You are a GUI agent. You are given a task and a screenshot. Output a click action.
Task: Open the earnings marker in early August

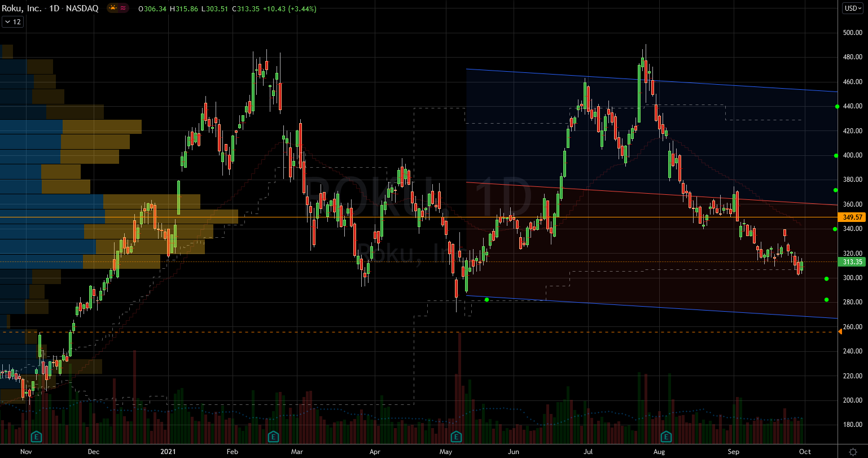click(x=667, y=437)
